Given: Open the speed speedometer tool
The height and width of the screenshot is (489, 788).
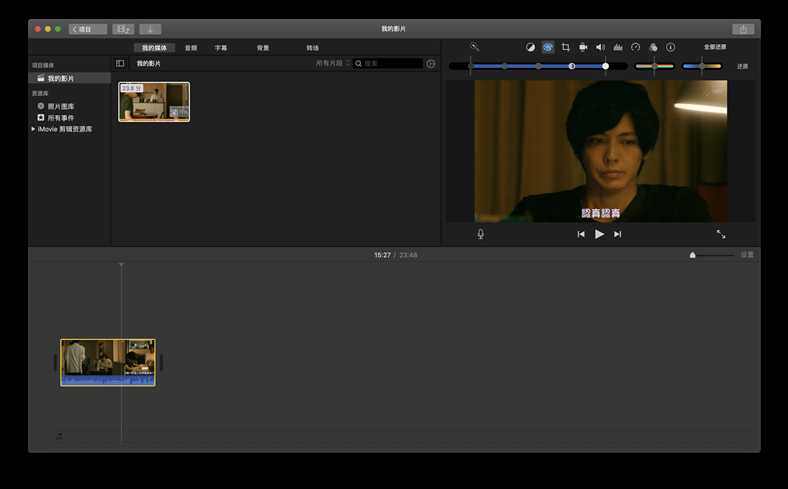Looking at the screenshot, I should pyautogui.click(x=636, y=47).
